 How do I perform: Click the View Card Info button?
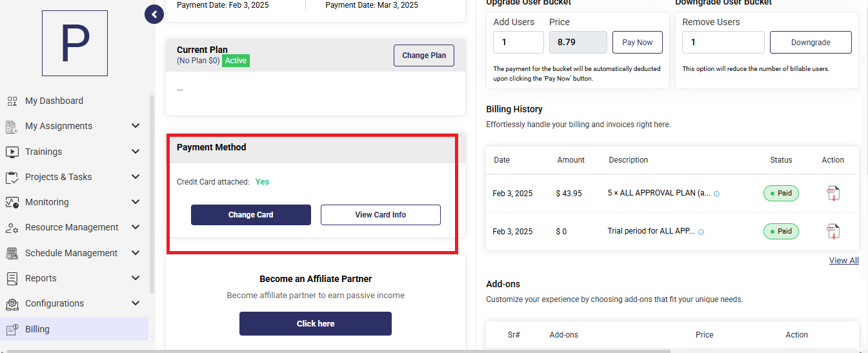tap(381, 215)
